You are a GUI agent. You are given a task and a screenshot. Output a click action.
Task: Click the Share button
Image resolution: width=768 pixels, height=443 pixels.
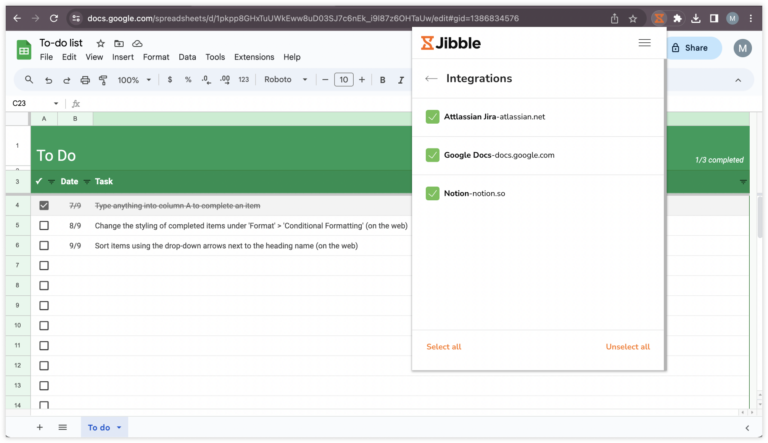[x=694, y=48]
